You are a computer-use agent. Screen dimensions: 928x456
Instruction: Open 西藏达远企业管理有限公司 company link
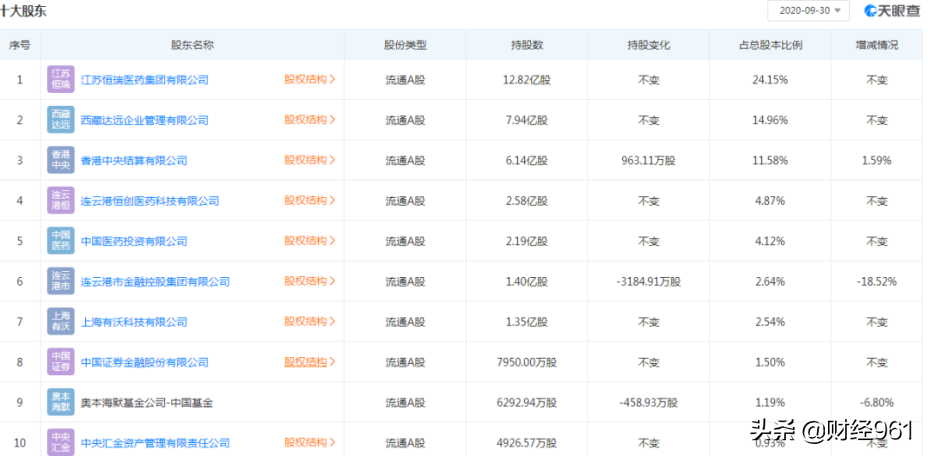point(144,120)
